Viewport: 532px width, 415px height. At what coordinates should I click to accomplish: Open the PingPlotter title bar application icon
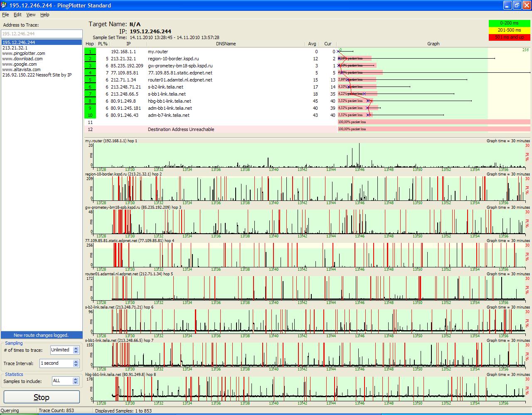4,5
